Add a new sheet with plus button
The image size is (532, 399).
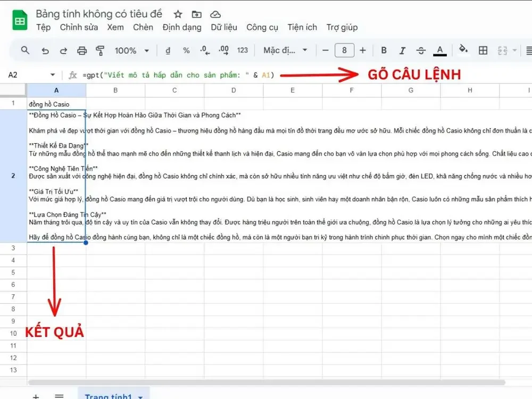click(x=36, y=396)
